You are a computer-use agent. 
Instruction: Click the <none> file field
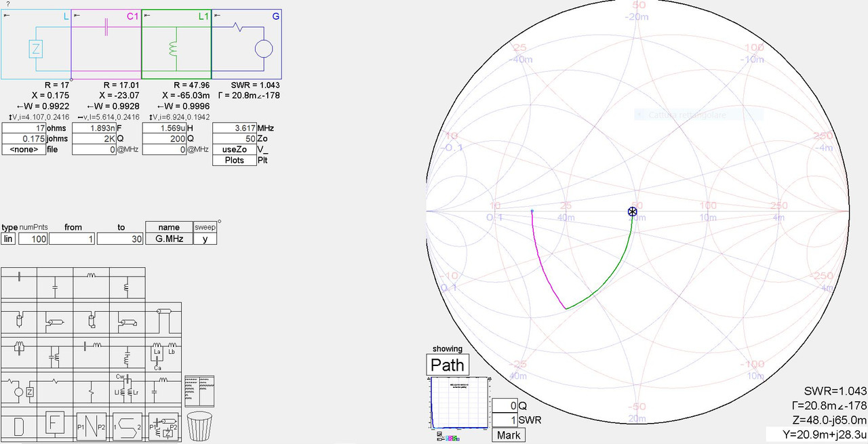24,149
